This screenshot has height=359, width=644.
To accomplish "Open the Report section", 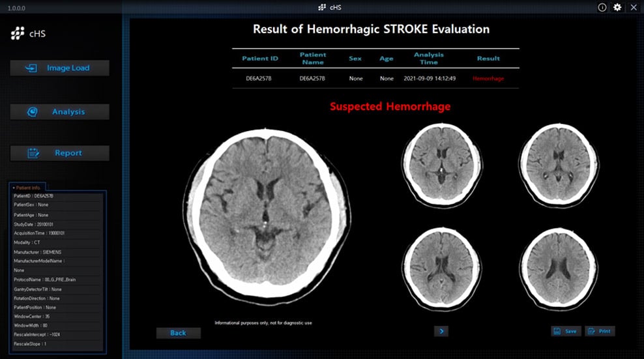I will (x=59, y=153).
